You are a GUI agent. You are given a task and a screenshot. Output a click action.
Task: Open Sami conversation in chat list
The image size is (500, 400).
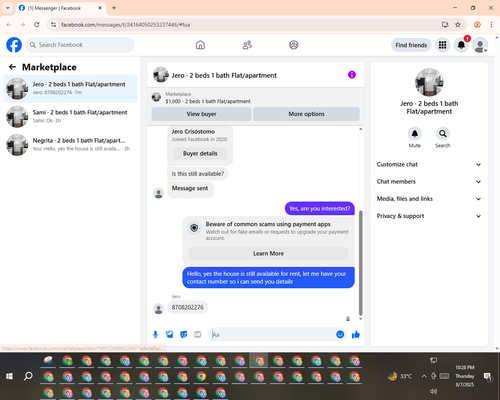(x=70, y=117)
